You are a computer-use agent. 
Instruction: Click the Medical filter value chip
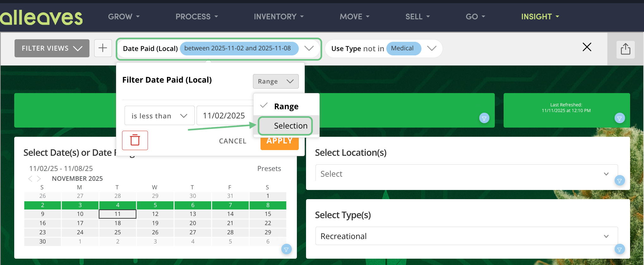pos(403,48)
